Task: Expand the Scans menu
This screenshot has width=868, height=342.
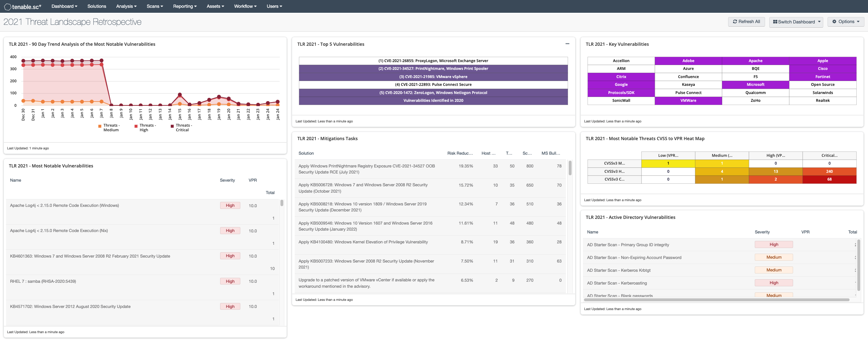Action: pos(155,6)
